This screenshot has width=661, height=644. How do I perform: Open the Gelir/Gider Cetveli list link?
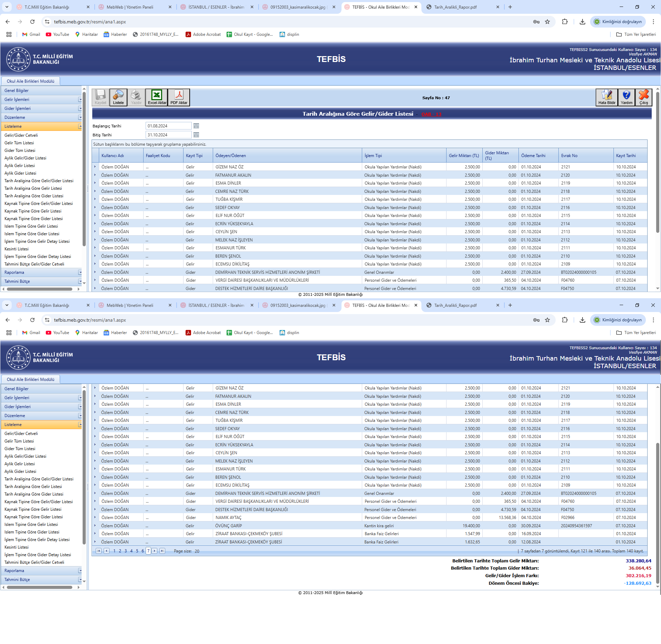tap(21, 135)
